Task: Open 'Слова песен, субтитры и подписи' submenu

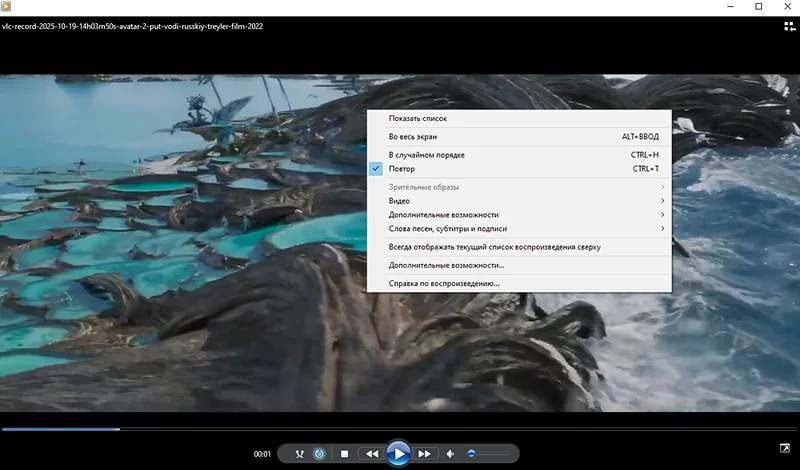Action: [x=519, y=229]
